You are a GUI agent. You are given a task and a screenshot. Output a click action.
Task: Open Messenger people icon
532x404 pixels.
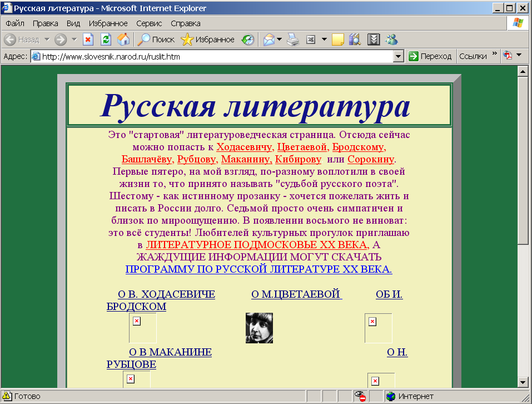click(391, 40)
